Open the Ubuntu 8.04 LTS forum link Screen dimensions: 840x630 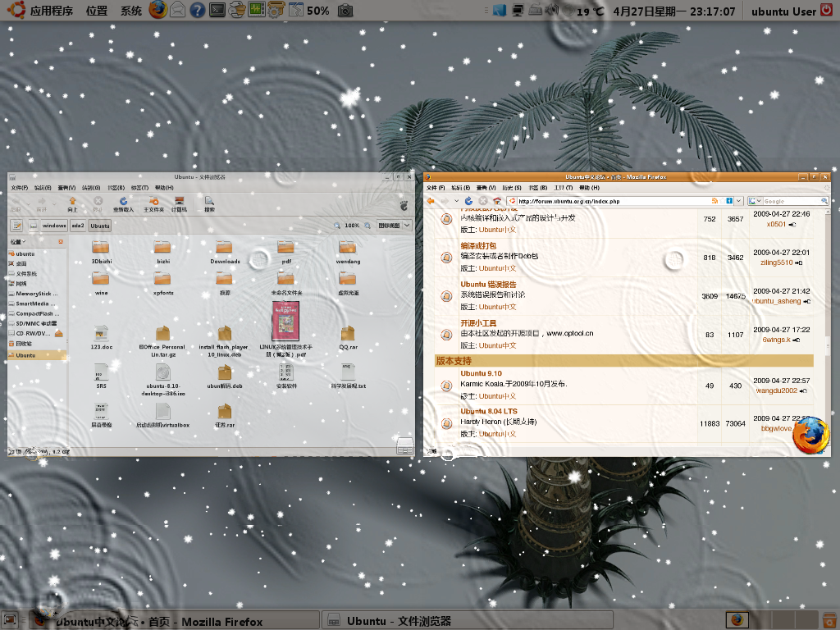[x=489, y=412]
